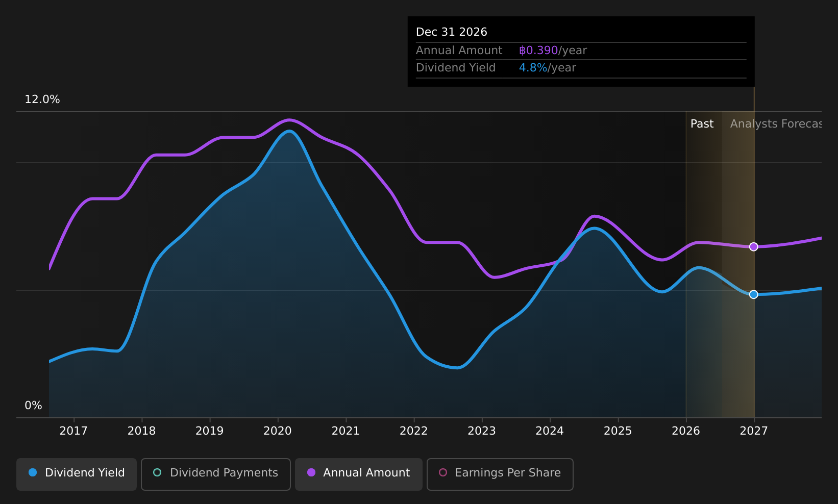Click the 2025 axis label

click(618, 431)
